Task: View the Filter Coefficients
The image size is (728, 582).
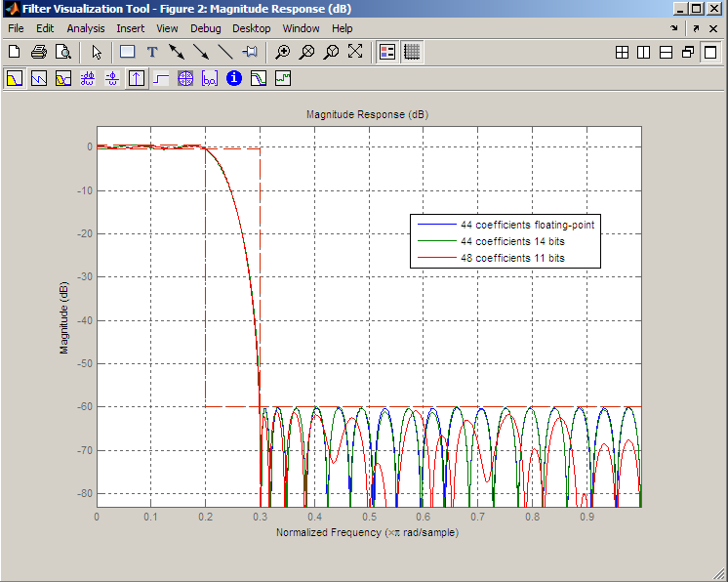Action: click(x=210, y=78)
